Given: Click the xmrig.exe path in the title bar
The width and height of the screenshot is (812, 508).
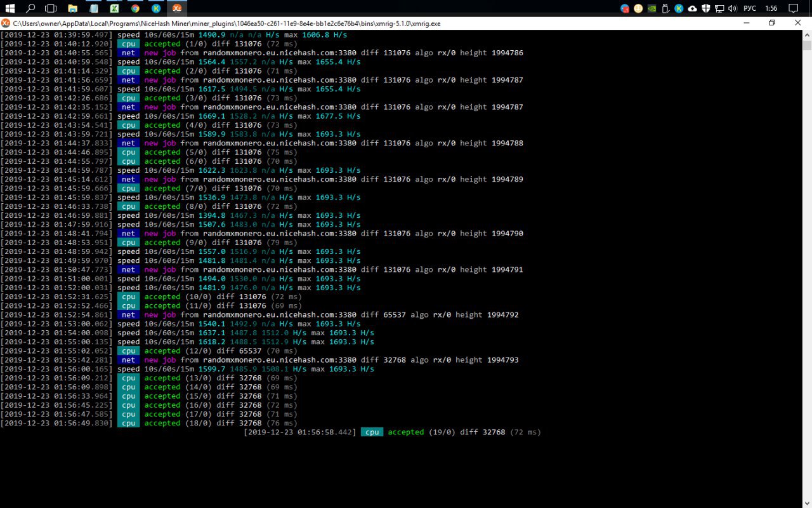Looking at the screenshot, I should click(226, 23).
